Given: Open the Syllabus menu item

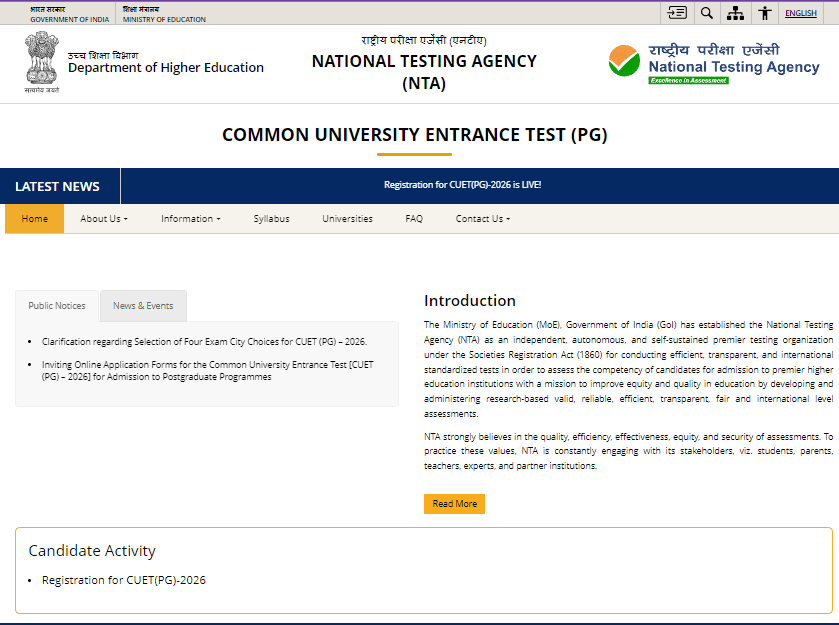Looking at the screenshot, I should pyautogui.click(x=271, y=218).
